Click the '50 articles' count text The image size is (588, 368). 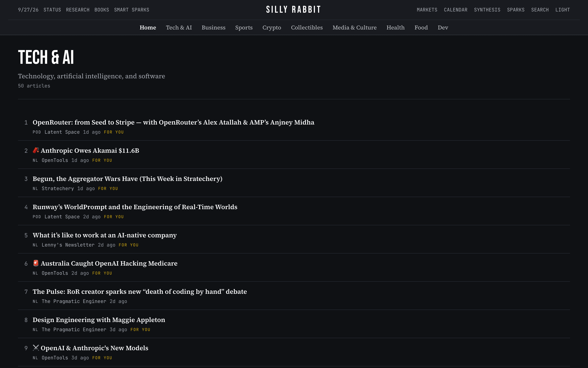coord(34,86)
